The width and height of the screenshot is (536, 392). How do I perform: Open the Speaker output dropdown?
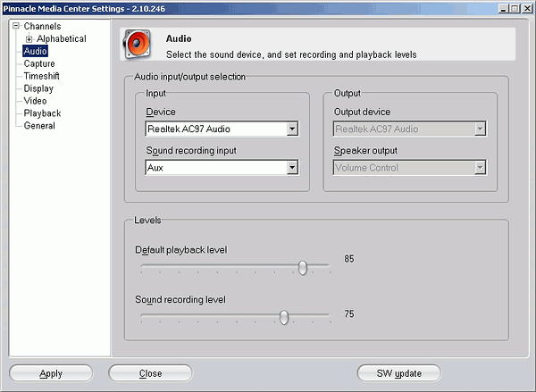coord(410,168)
